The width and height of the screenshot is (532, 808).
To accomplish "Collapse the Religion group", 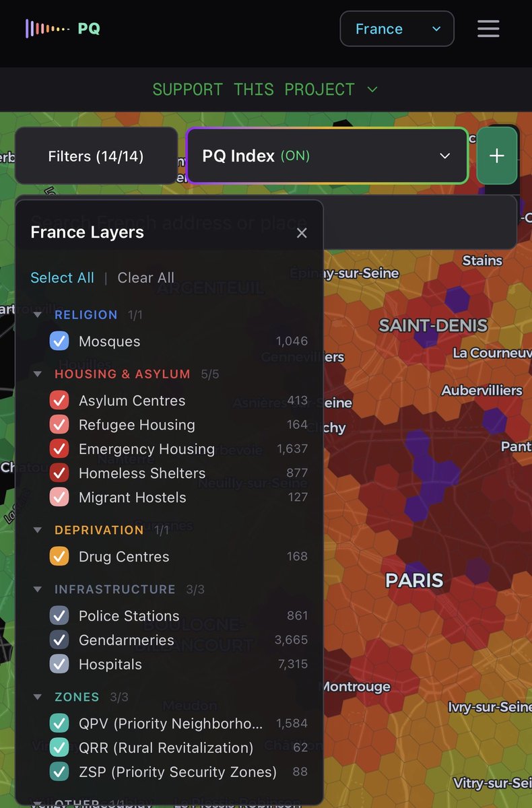I will [x=38, y=314].
